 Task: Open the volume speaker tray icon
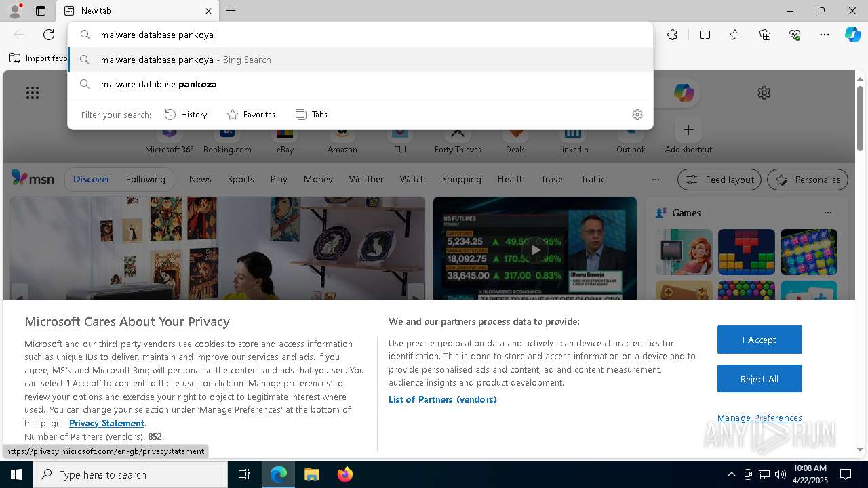781,474
